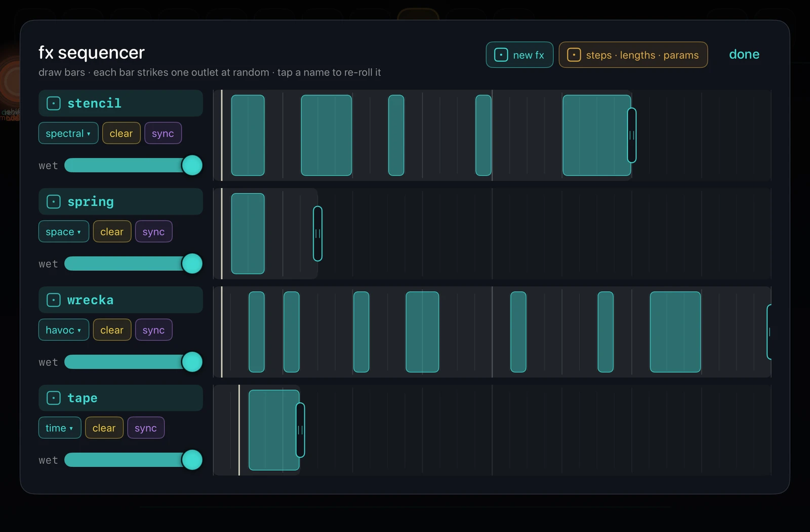The width and height of the screenshot is (810, 532).
Task: Click the dice icon beside stencil
Action: 54,103
